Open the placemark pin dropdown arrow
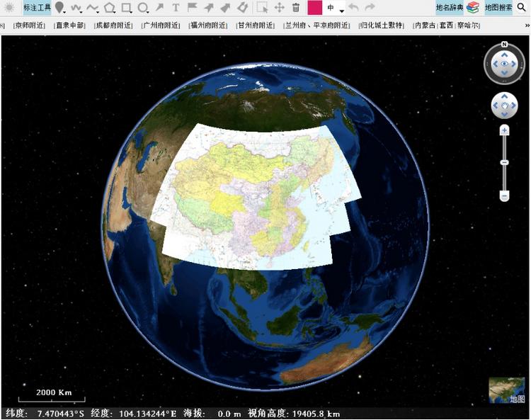 [x=64, y=12]
